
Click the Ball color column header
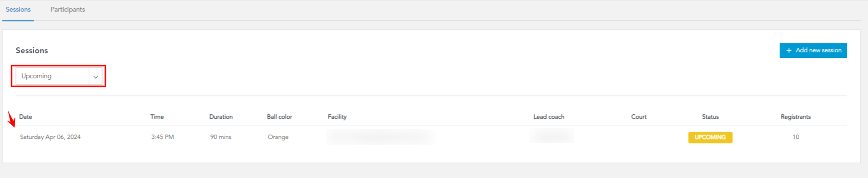pyautogui.click(x=280, y=117)
